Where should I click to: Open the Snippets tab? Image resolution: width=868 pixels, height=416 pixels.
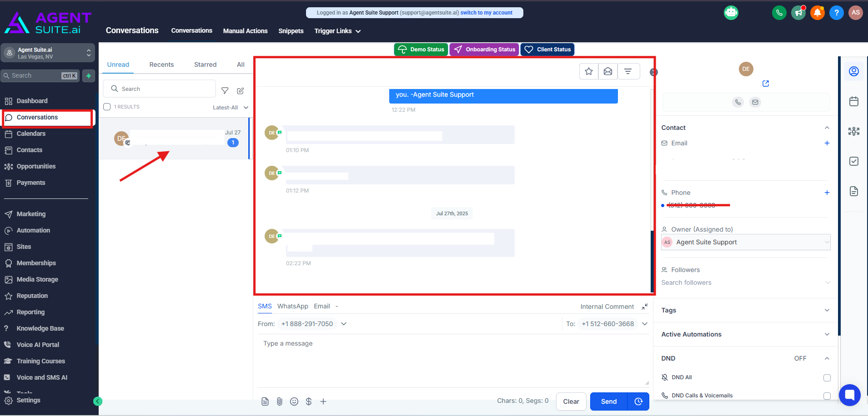pyautogui.click(x=291, y=31)
